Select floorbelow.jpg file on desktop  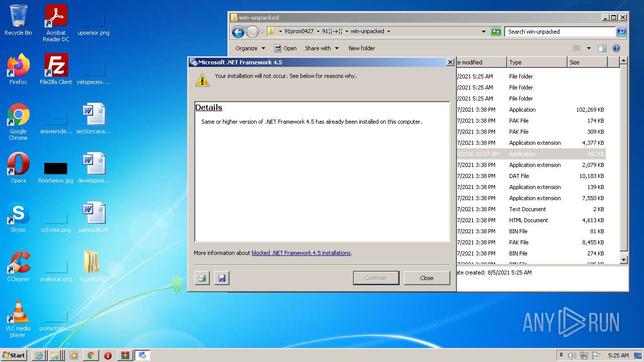(x=56, y=172)
